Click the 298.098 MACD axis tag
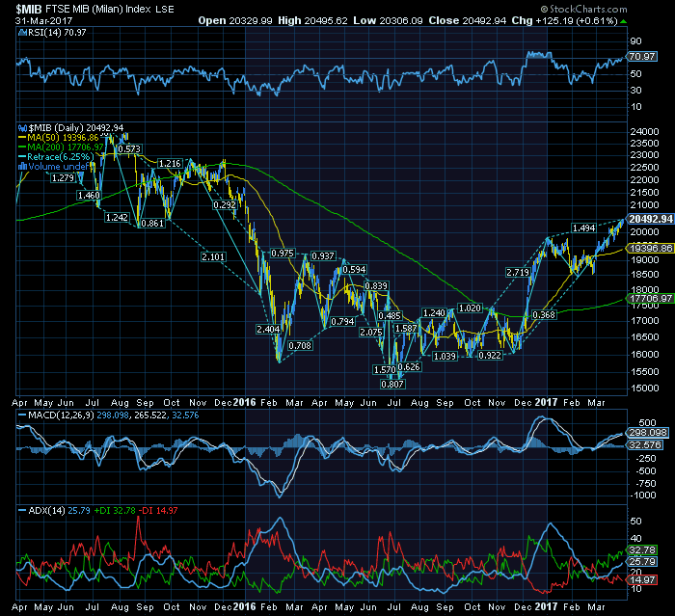Screen dimensions: 675x616 (x=648, y=433)
